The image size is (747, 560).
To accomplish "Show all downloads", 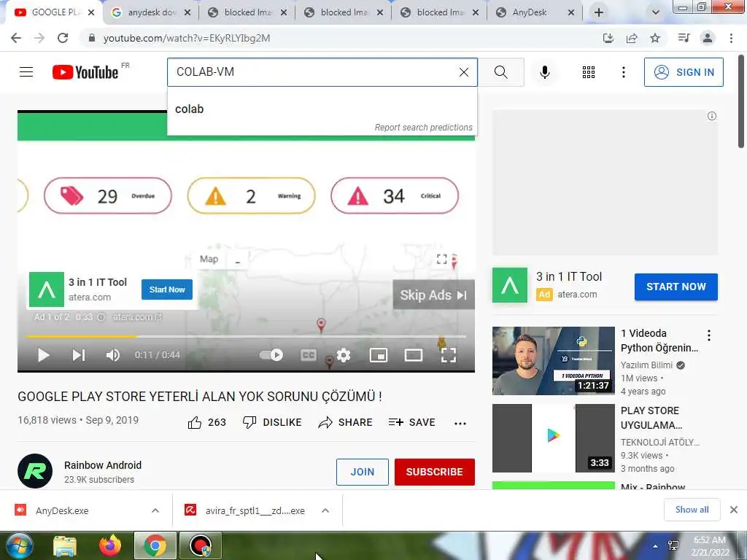I will [x=692, y=510].
